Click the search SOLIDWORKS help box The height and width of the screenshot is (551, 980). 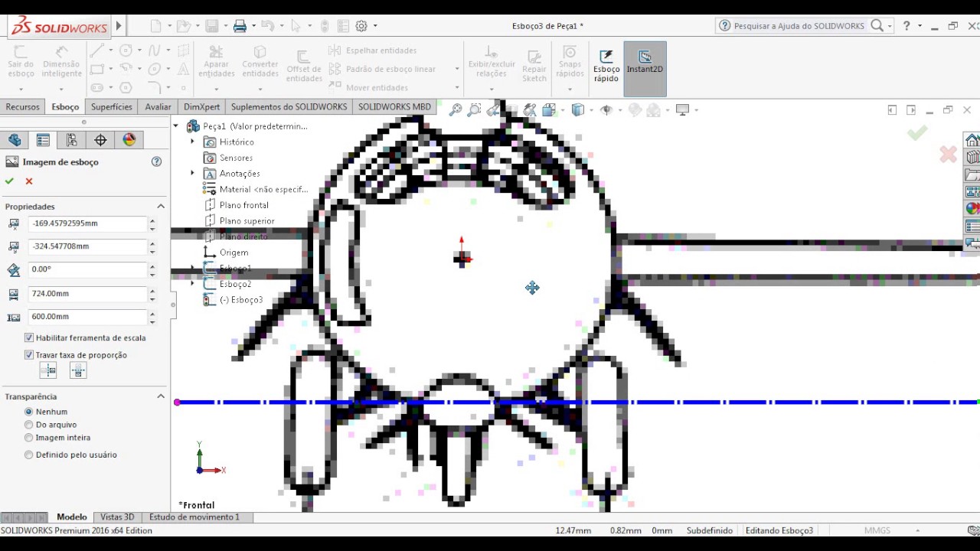pos(799,26)
